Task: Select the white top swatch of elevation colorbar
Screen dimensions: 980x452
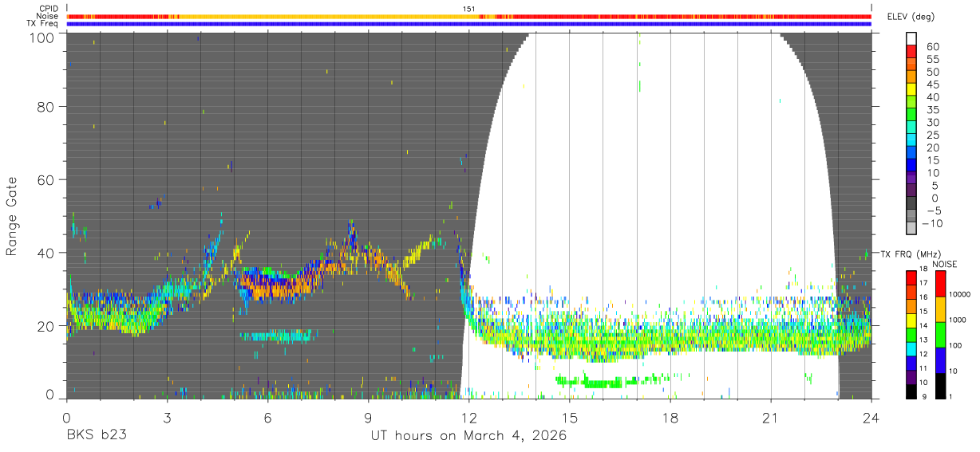Action: (912, 38)
